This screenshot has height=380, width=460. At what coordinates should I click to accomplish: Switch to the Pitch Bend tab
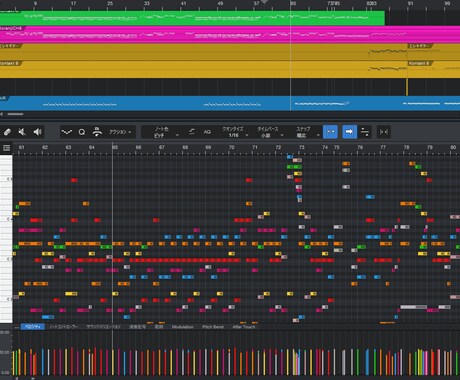coord(213,327)
